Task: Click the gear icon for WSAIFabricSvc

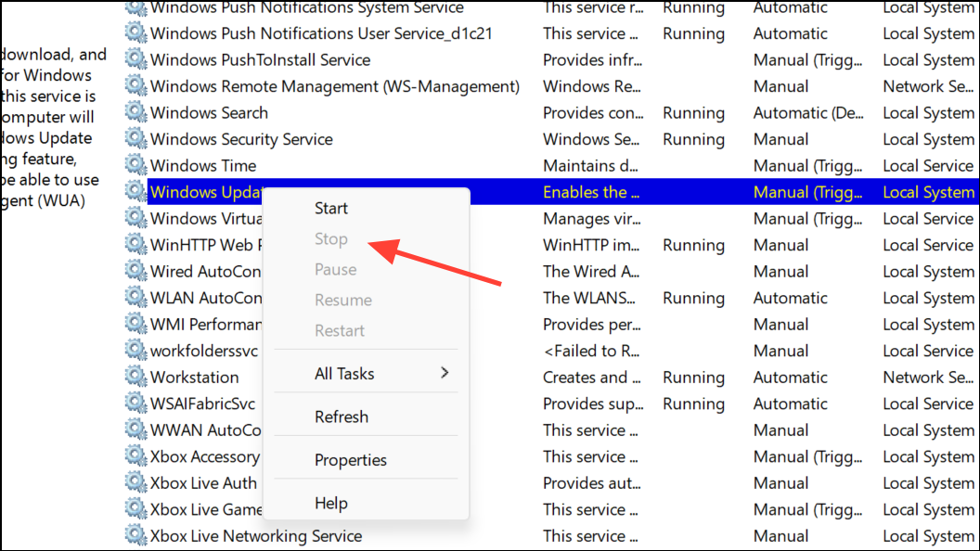Action: [x=135, y=403]
